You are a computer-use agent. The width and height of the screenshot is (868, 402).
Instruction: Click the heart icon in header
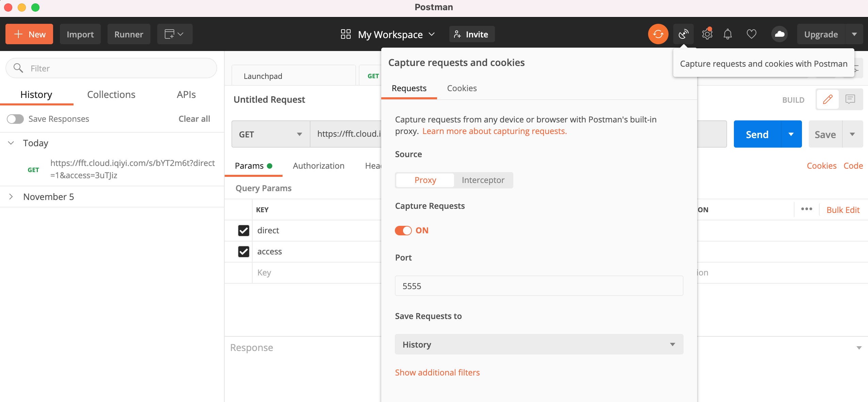(751, 34)
